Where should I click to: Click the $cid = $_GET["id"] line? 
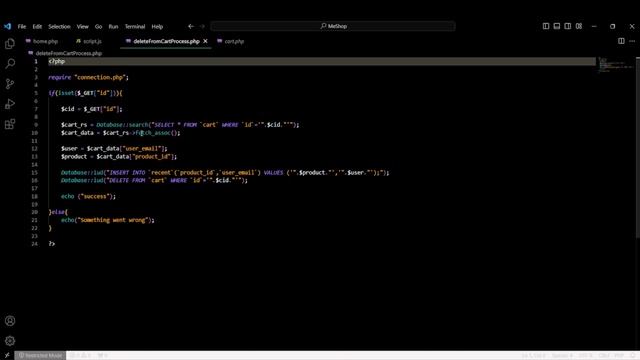click(x=92, y=109)
